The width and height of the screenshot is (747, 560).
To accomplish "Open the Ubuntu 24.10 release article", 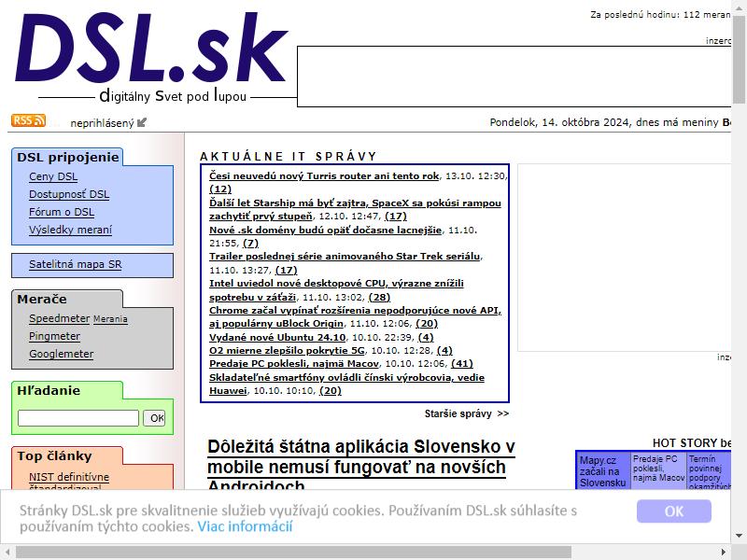I will (x=277, y=338).
